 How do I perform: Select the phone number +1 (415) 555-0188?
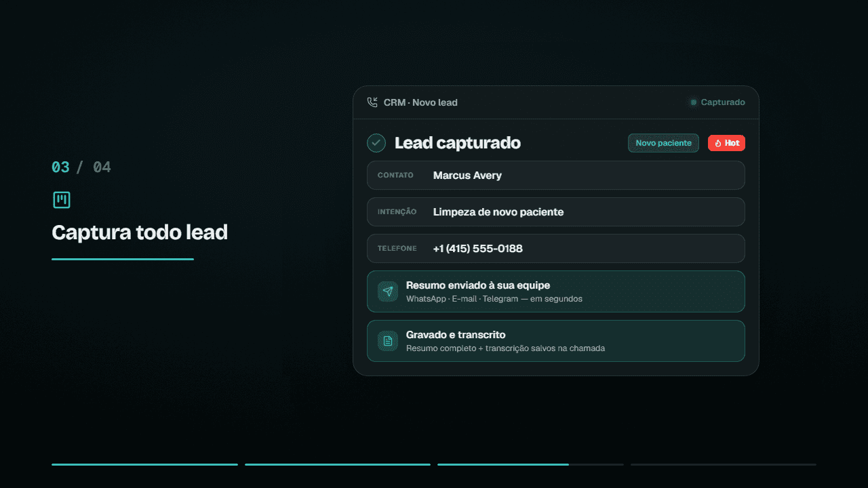coord(478,249)
